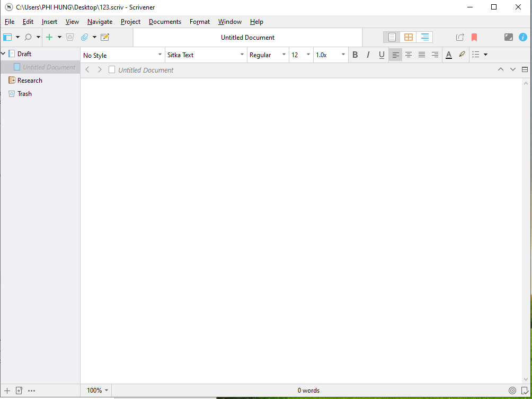Screen dimensions: 532x399
Task: Click the editor header document icon
Action: click(x=112, y=69)
